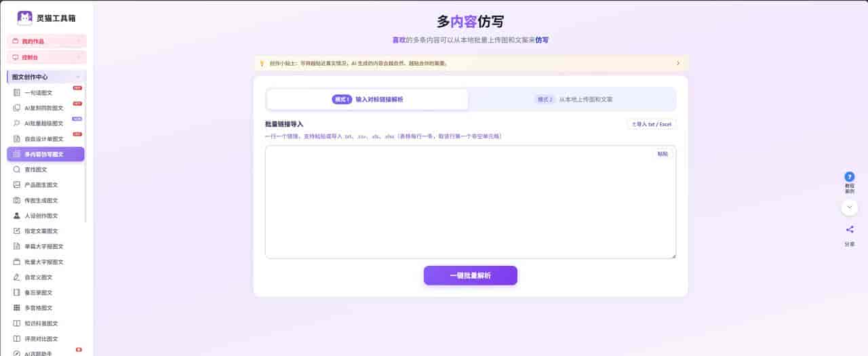The height and width of the screenshot is (356, 868).
Task: Click the 一键批量解析 button
Action: tap(471, 275)
